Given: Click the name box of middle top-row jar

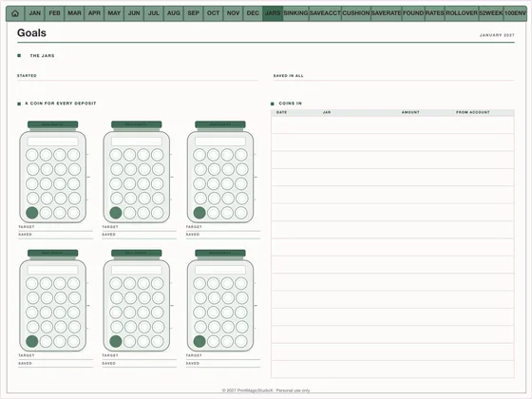Looking at the screenshot, I should (137, 142).
